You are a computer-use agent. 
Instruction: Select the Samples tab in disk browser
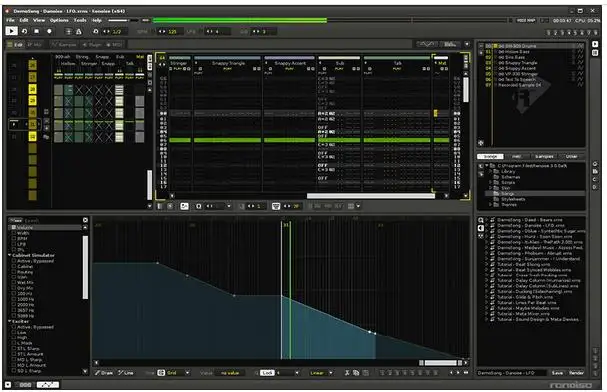[544, 156]
